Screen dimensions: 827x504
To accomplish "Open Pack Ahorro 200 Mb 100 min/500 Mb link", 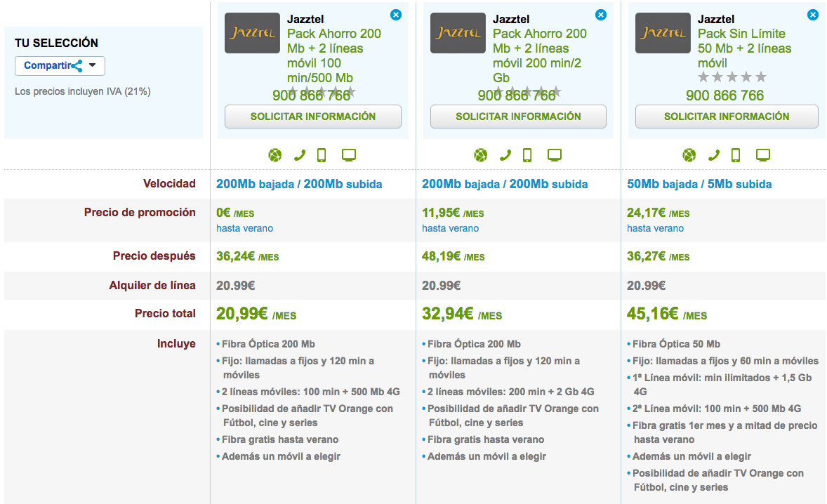I will coord(334,55).
